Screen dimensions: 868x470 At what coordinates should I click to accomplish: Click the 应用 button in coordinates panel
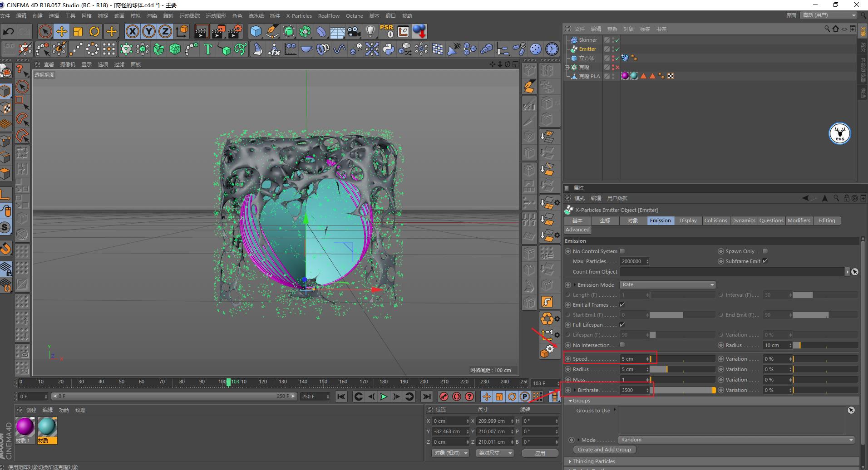click(540, 452)
